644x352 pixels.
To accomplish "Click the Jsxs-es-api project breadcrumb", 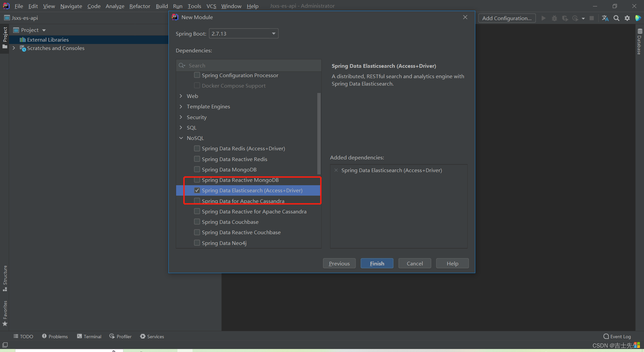I will (x=21, y=18).
